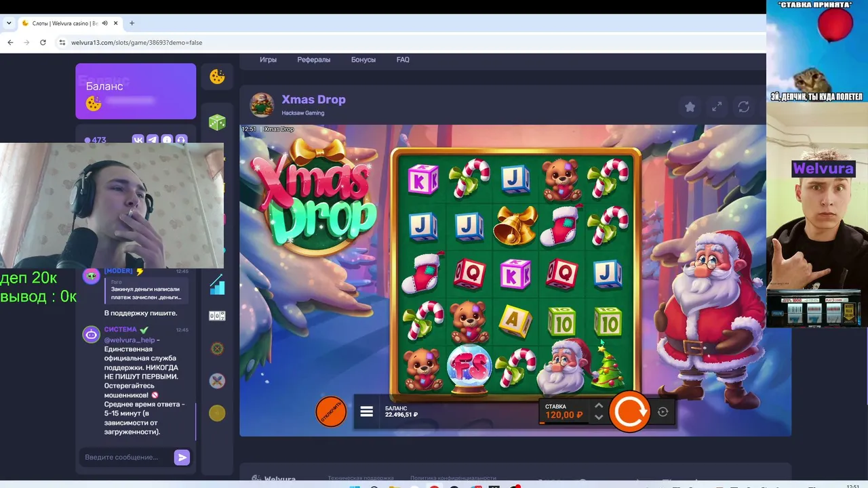Click the online count 473 indicator
Viewport: 868px width, 488px height.
(95, 140)
